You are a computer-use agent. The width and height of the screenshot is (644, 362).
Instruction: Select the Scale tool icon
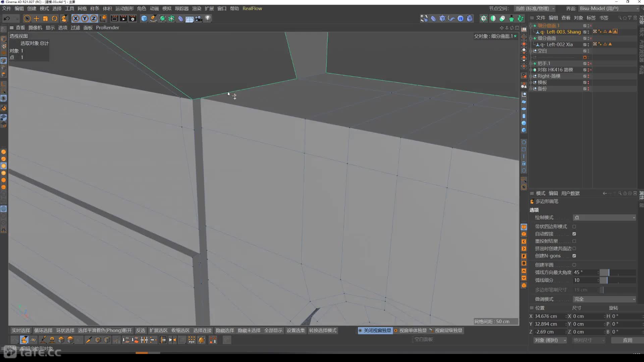tap(45, 18)
